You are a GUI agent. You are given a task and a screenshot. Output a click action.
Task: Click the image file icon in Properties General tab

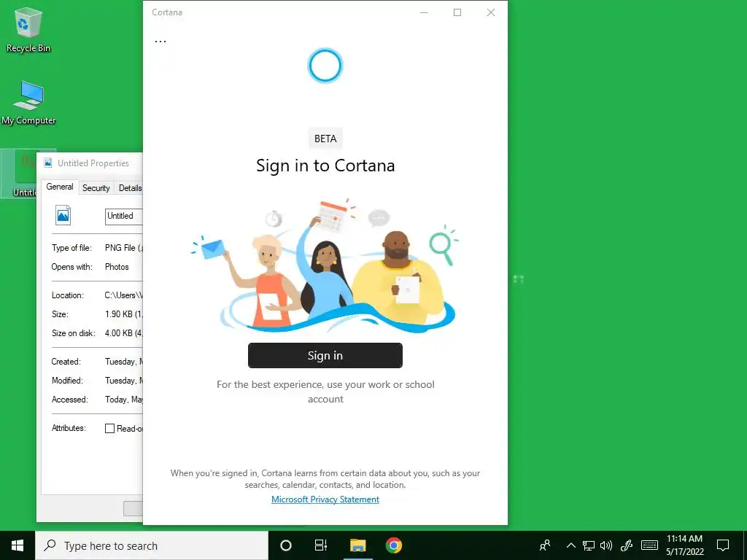[x=63, y=215]
